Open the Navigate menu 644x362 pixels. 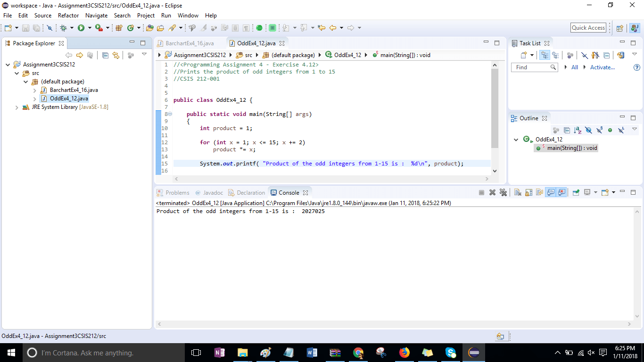[x=96, y=16]
